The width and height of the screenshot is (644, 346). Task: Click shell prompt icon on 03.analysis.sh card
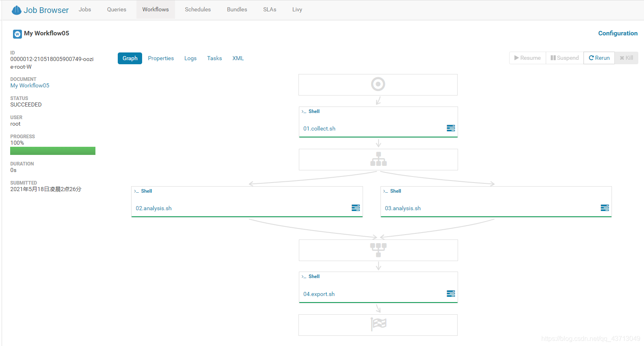[385, 191]
